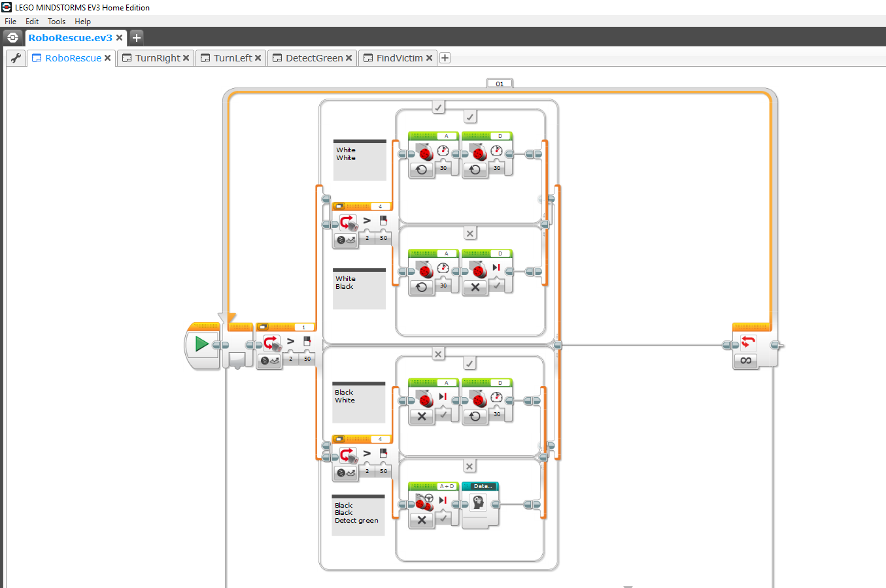Open the Help menu
Viewport: 886px width, 588px height.
click(82, 22)
